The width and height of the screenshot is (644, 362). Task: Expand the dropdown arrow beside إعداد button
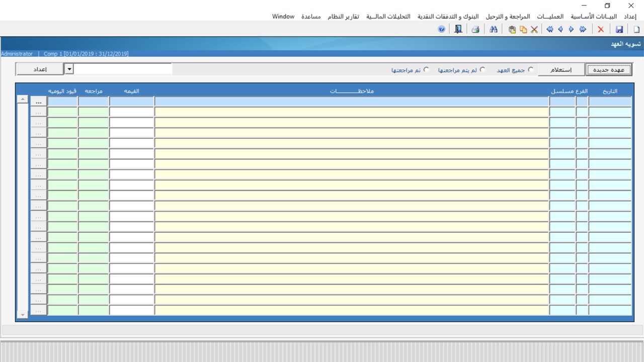tap(69, 69)
